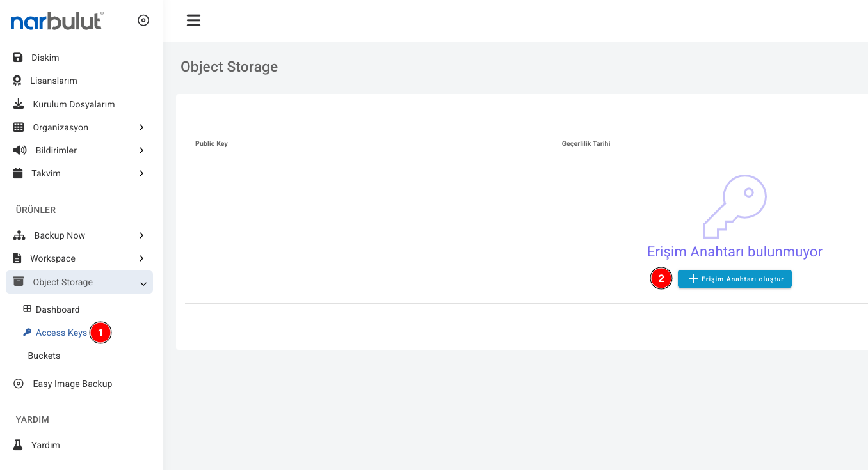
Task: Select Access Keys in the sidebar
Action: 61,333
